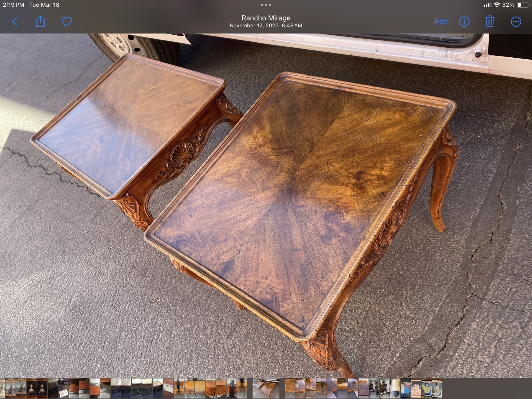
Task: Open the Edit mode
Action: [441, 22]
